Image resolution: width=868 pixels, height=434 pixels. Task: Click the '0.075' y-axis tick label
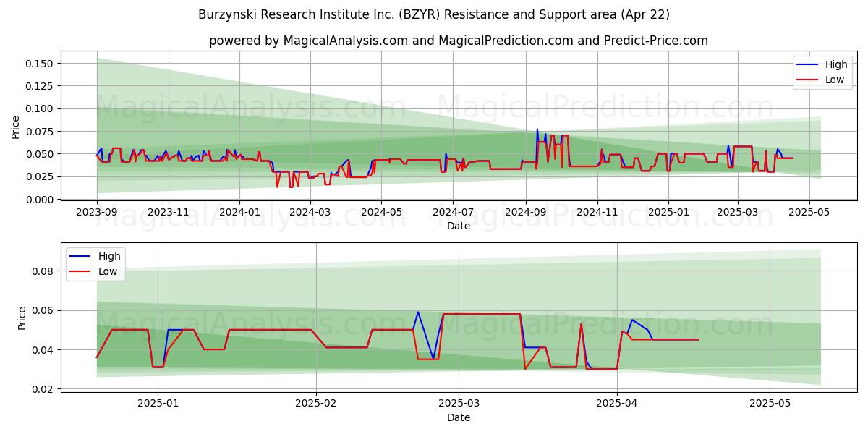pyautogui.click(x=41, y=132)
